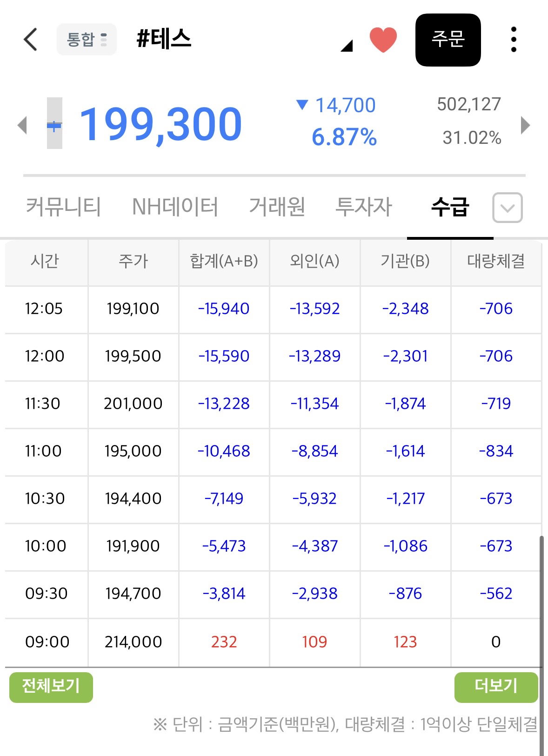This screenshot has height=756, width=548.
Task: Expand the tab list chevron box
Action: (508, 207)
